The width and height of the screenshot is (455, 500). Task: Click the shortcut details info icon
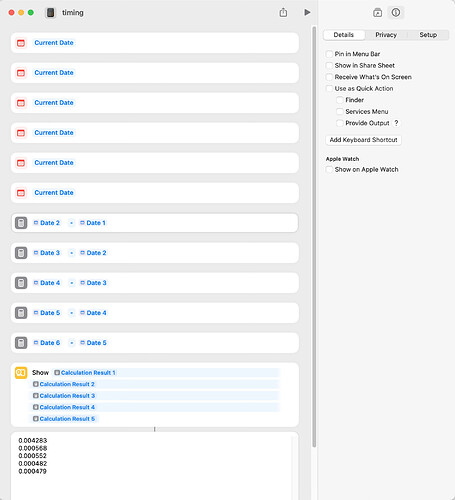396,13
